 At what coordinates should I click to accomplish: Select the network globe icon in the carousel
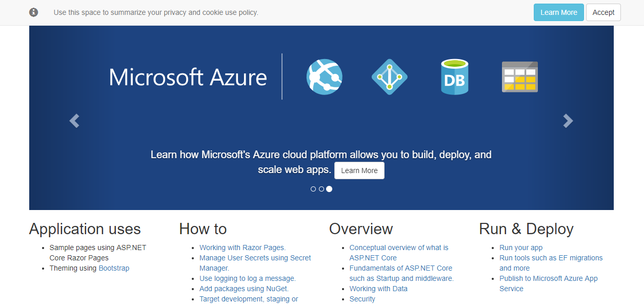(324, 77)
